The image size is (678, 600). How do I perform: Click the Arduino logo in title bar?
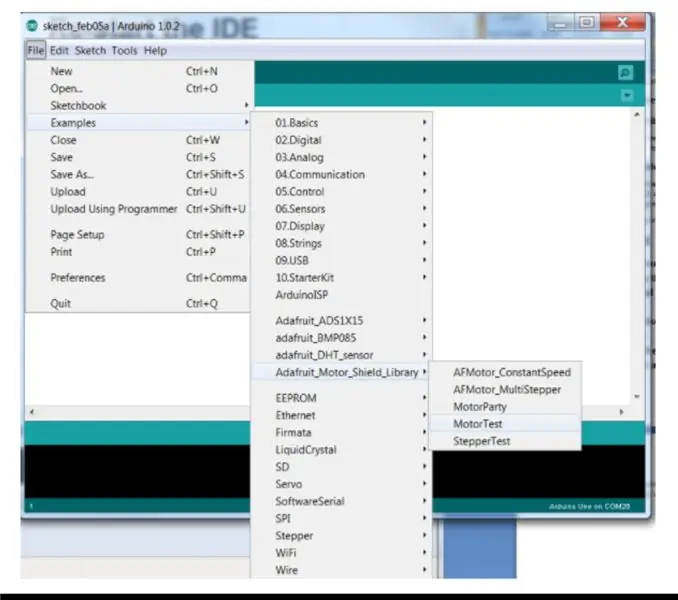pos(32,26)
